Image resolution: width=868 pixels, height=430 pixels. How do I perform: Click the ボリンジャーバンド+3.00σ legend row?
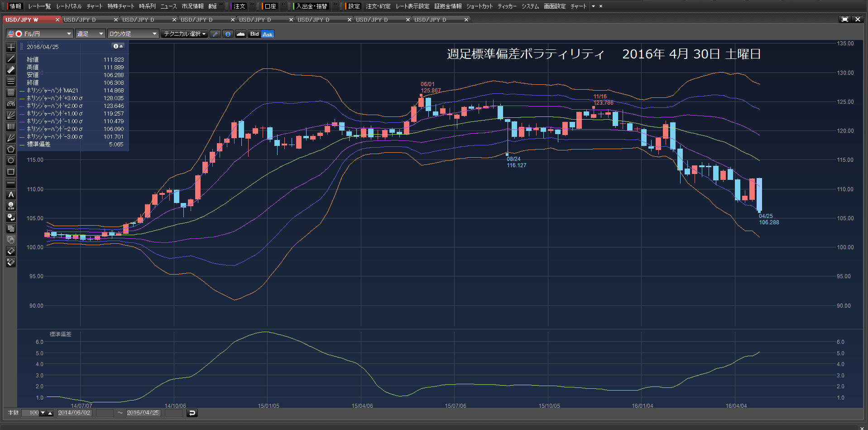[72, 98]
